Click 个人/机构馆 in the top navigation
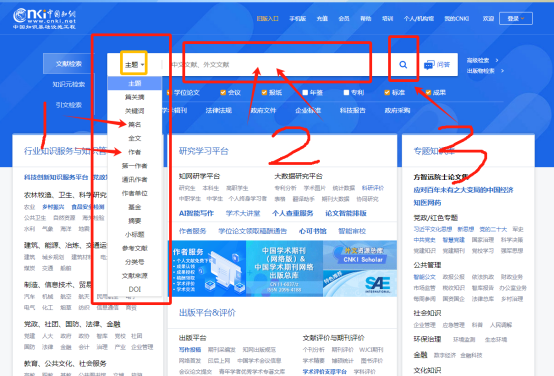Image resolution: width=554 pixels, height=376 pixels. click(x=419, y=18)
